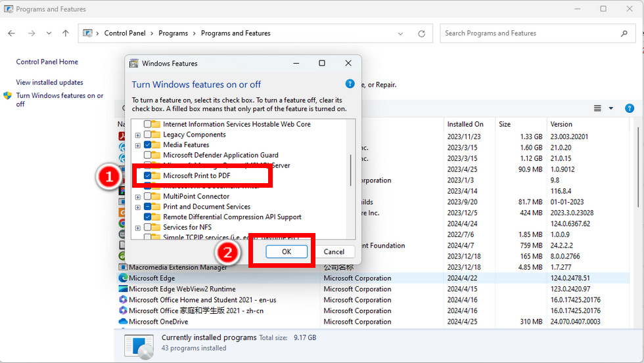Screen dimensions: 644x363
Task: Expand Print and Document Services node
Action: point(138,207)
